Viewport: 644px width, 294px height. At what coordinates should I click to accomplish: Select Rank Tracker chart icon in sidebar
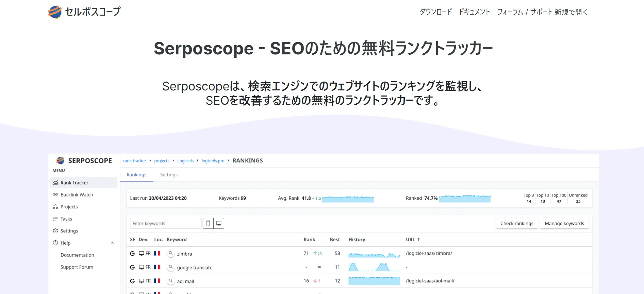(x=55, y=183)
